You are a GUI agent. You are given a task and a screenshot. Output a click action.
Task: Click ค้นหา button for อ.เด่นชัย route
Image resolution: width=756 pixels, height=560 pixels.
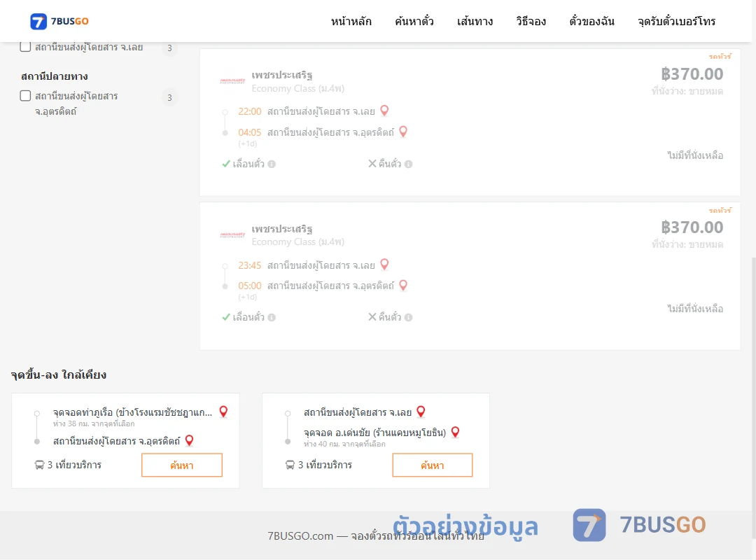pyautogui.click(x=433, y=465)
